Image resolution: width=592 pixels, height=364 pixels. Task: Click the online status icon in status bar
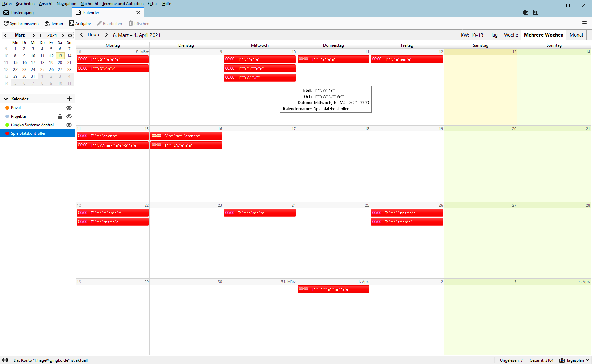tap(5, 360)
